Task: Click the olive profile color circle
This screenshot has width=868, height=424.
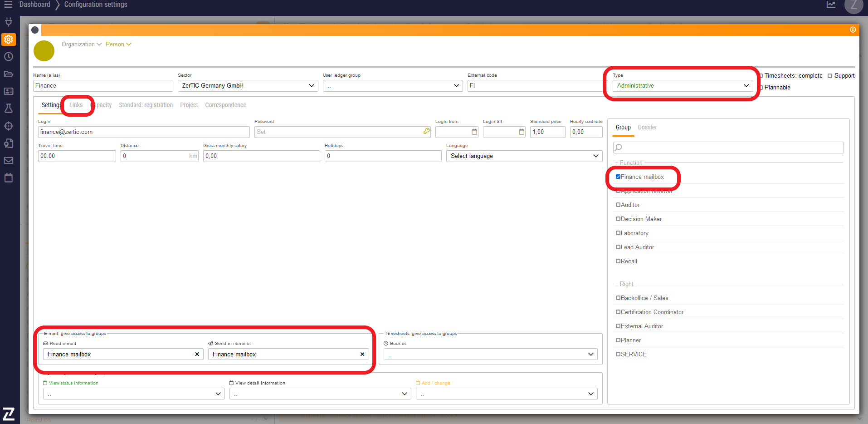Action: 44,51
